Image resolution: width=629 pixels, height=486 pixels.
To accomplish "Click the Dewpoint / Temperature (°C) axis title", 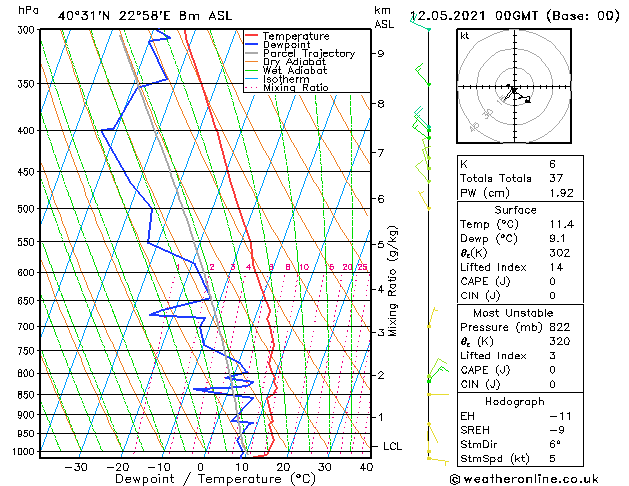I will [x=215, y=479].
